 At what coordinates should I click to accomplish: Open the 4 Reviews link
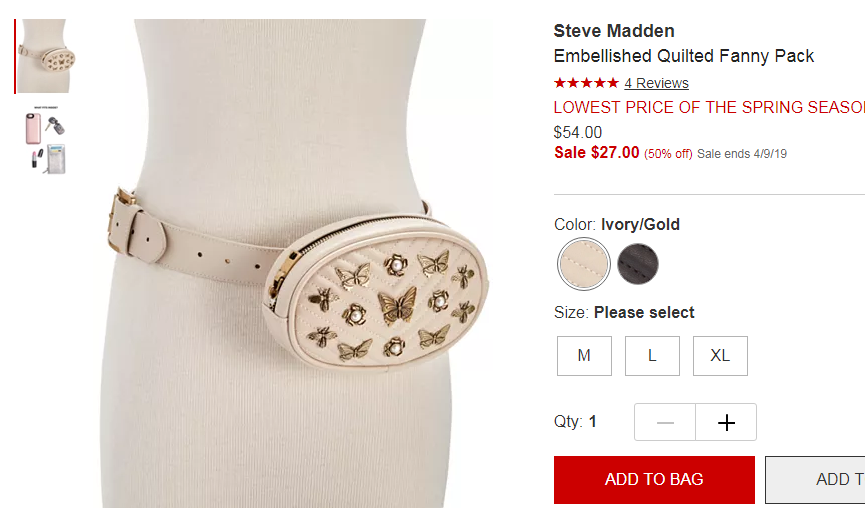(656, 83)
